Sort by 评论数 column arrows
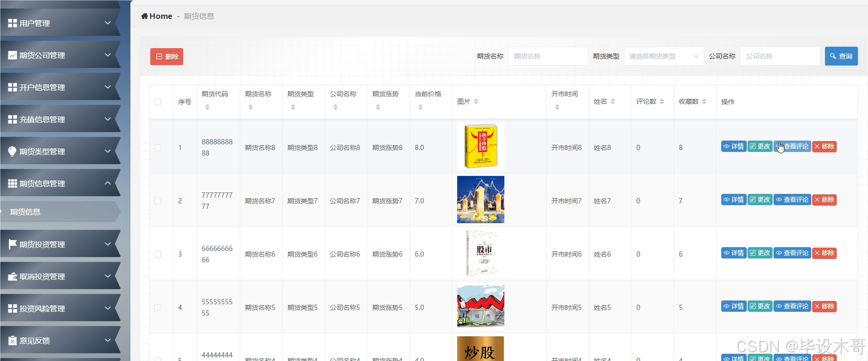 [x=662, y=101]
